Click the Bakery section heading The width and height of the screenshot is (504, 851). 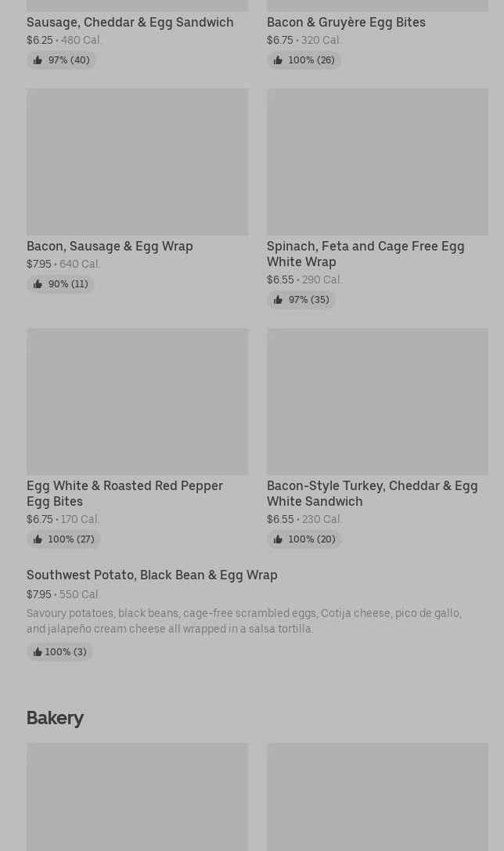click(55, 718)
